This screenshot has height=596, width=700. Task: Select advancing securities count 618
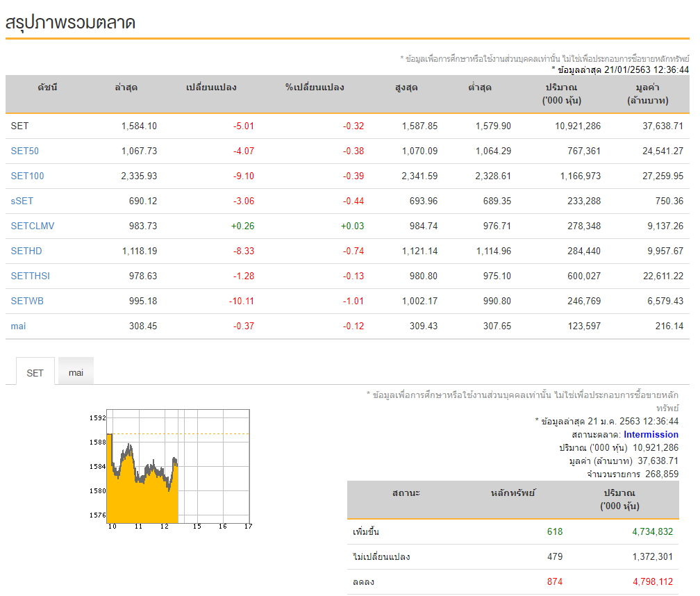click(554, 531)
